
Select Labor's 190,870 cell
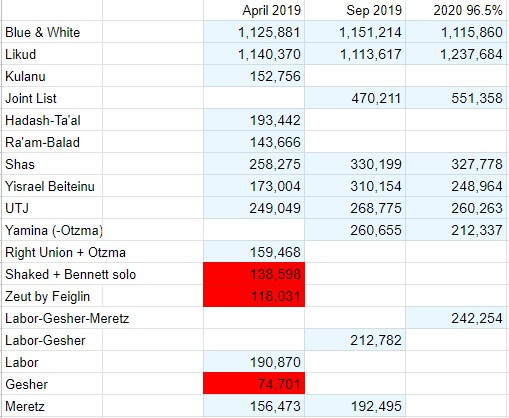[x=254, y=362]
